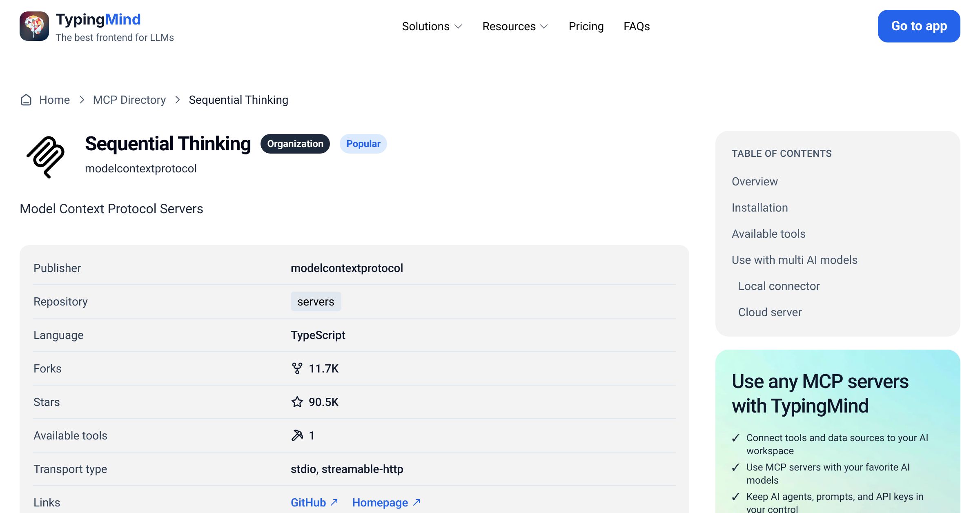The width and height of the screenshot is (980, 513).
Task: Click the TypingMind brain logo icon
Action: coord(34,26)
